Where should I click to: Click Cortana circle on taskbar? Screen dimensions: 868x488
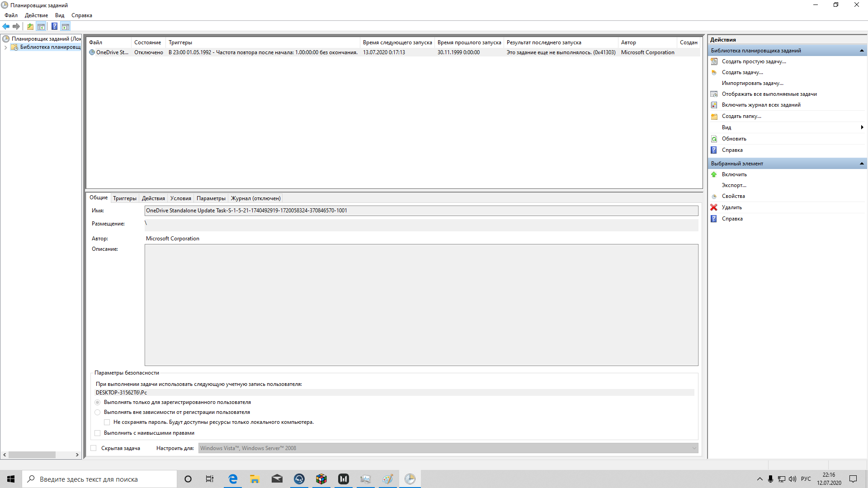pyautogui.click(x=188, y=479)
